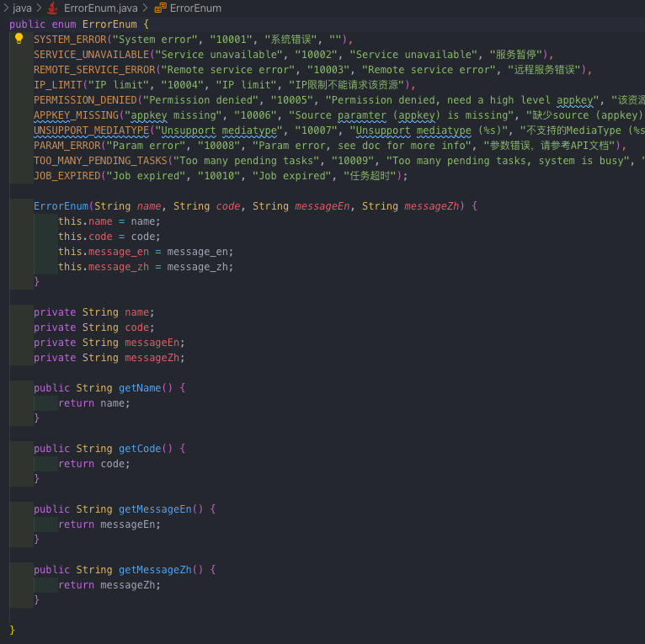Click the ErrorEnum constructor name
This screenshot has height=644, width=645.
61,206
